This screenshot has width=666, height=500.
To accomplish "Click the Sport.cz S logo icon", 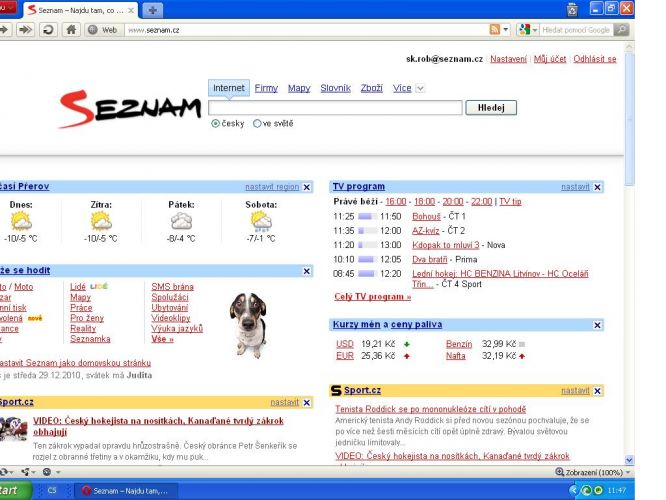I will (x=336, y=390).
